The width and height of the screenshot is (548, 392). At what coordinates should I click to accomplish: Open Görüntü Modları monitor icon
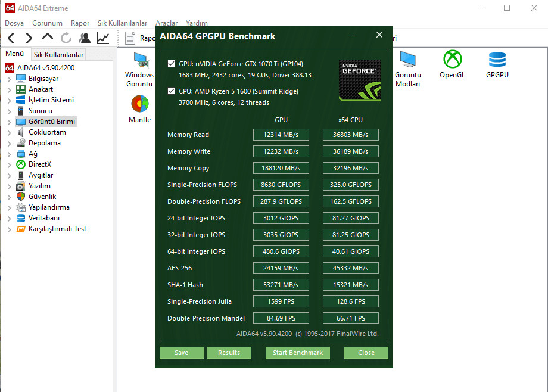point(408,59)
